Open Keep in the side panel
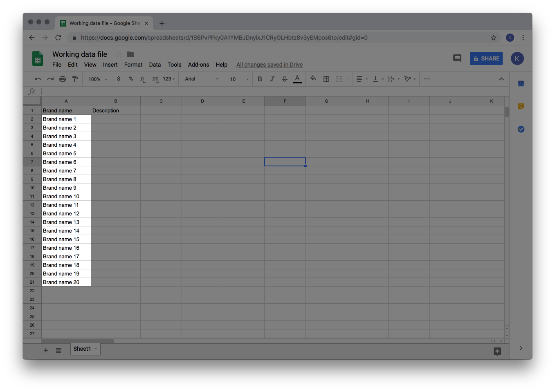 pos(521,106)
